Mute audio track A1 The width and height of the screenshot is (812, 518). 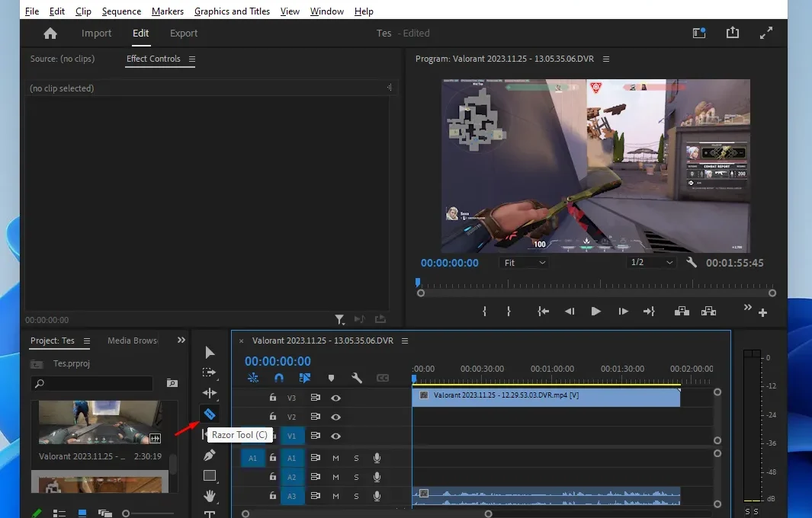[x=335, y=458]
